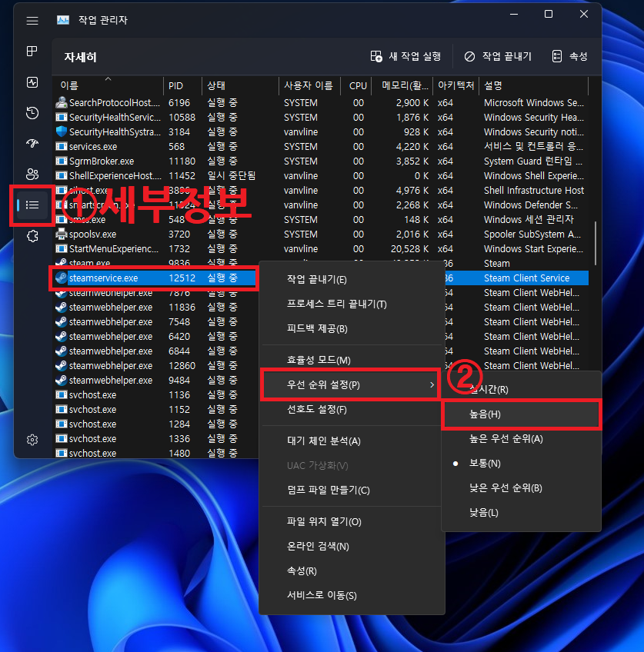644x652 pixels.
Task: Click the process list vertical scrollbar
Action: pos(596,243)
